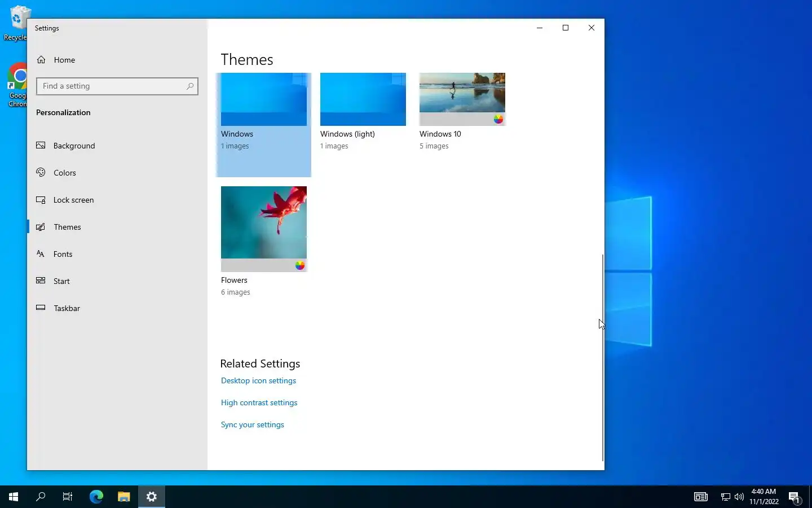Select the Recycle Bin desktop icon
812x508 pixels.
click(x=17, y=23)
